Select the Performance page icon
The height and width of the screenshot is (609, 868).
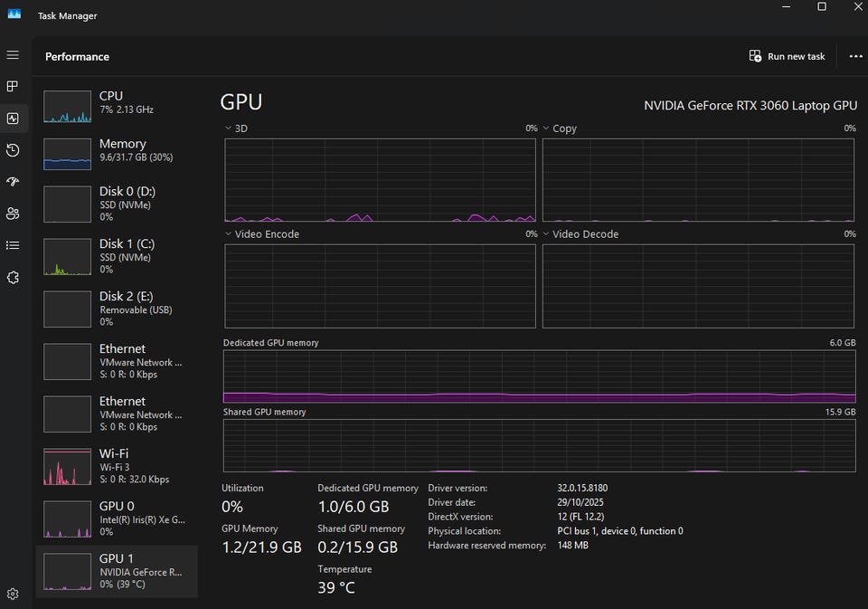point(13,118)
